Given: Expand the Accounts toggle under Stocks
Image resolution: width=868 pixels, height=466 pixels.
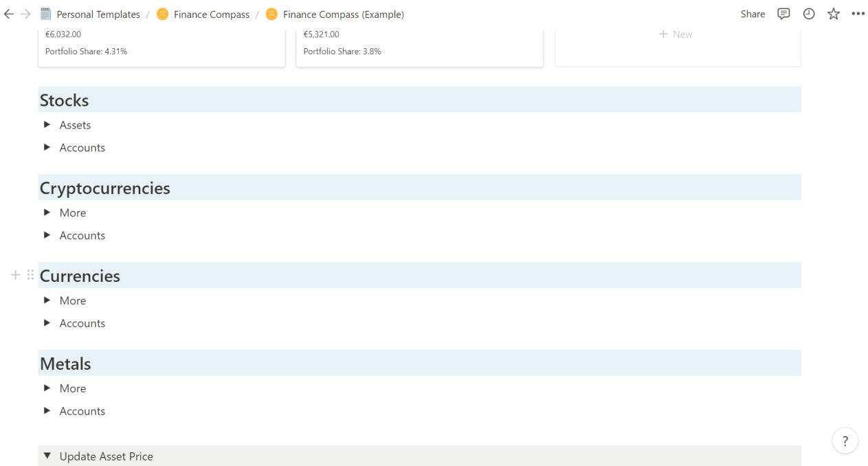Looking at the screenshot, I should pos(47,148).
